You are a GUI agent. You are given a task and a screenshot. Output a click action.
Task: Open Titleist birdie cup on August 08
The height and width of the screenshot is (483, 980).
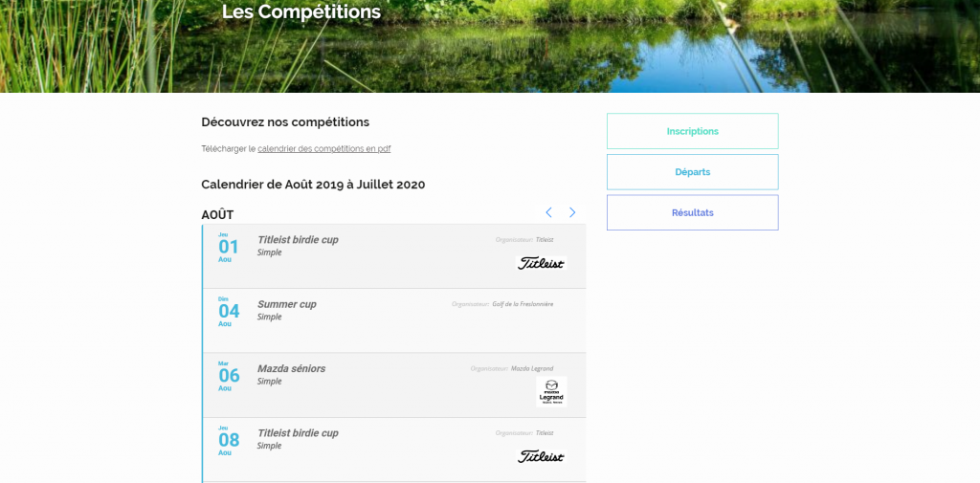[298, 433]
